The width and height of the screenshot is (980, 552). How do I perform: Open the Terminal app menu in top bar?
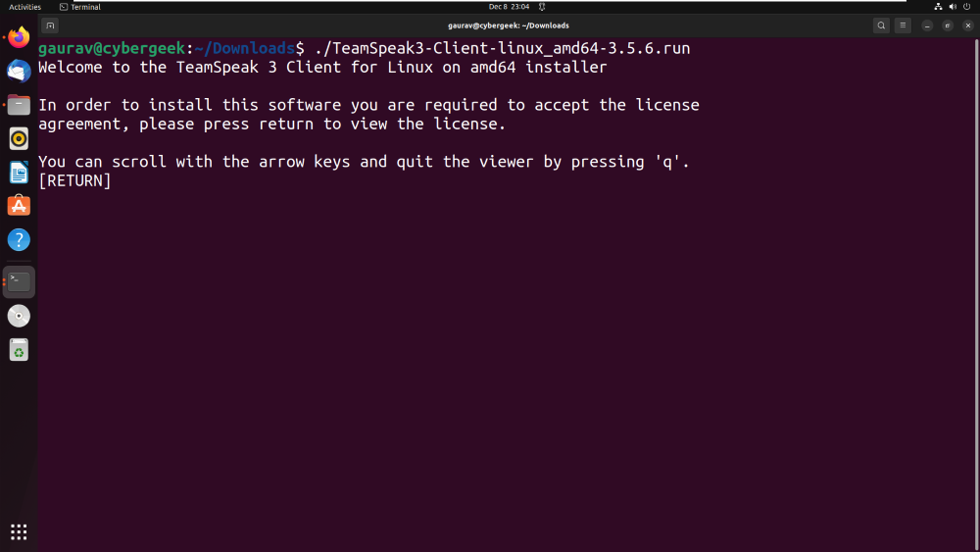point(80,7)
